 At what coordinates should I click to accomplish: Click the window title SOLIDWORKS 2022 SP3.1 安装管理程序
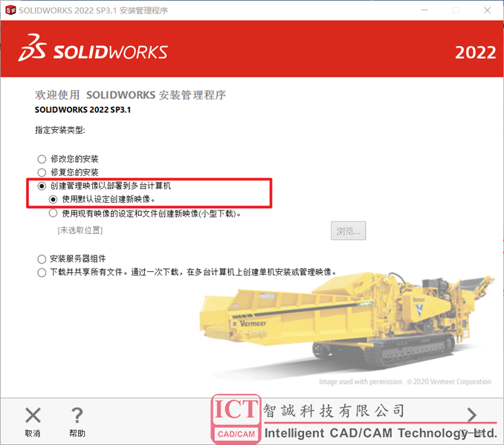93,10
